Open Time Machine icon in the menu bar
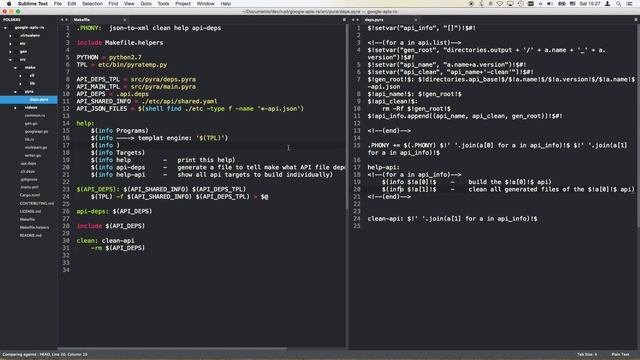 pos(520,4)
